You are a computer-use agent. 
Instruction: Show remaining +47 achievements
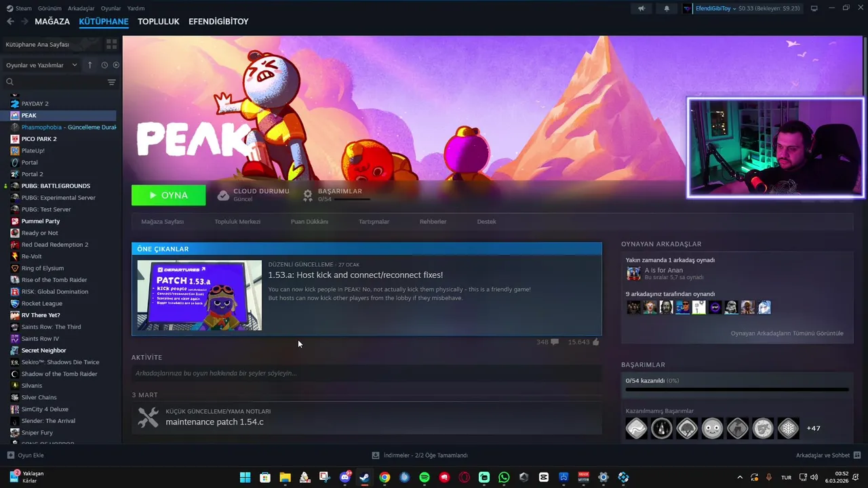point(813,428)
